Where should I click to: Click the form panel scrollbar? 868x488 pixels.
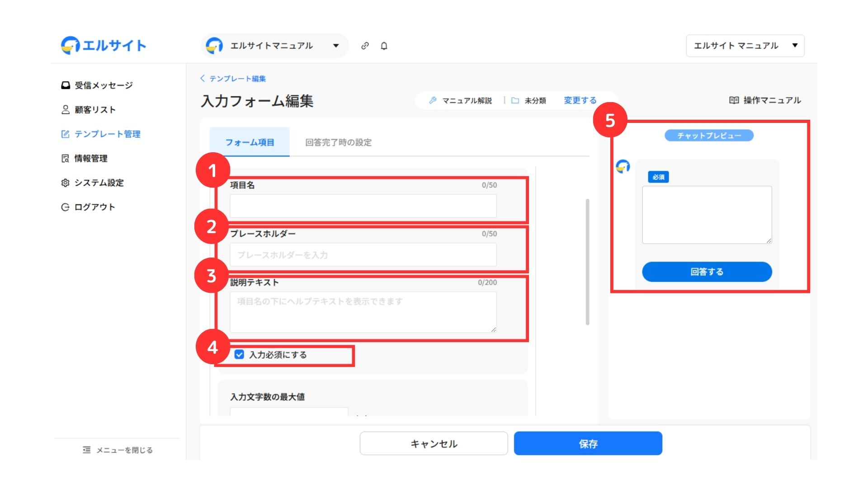[x=587, y=262]
